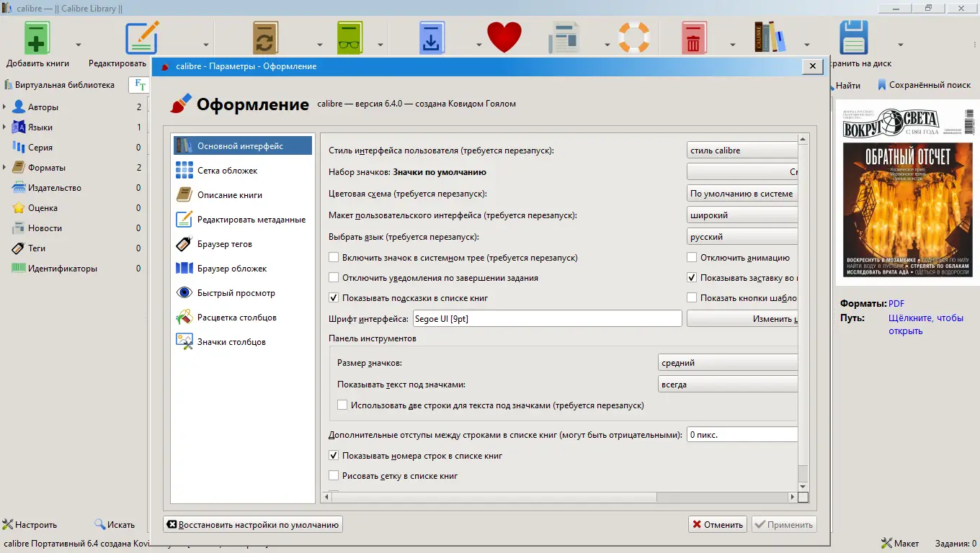The height and width of the screenshot is (553, 980).
Task: Tick Отключить уведомления по завершении задания
Action: point(334,278)
